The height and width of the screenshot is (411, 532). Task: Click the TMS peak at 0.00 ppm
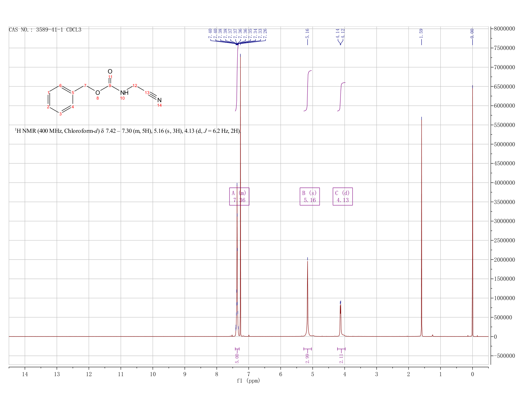(472, 211)
